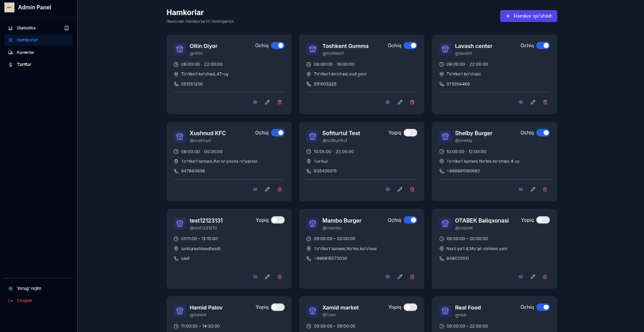Click the Softturtul Test store icon
This screenshot has width=644, height=332.
point(312,136)
